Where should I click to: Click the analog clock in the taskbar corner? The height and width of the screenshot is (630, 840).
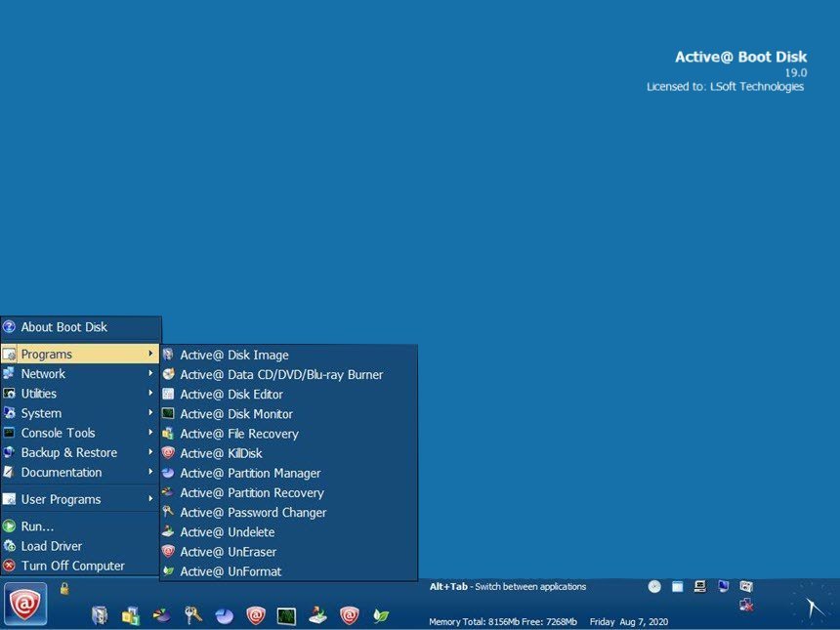(x=813, y=606)
